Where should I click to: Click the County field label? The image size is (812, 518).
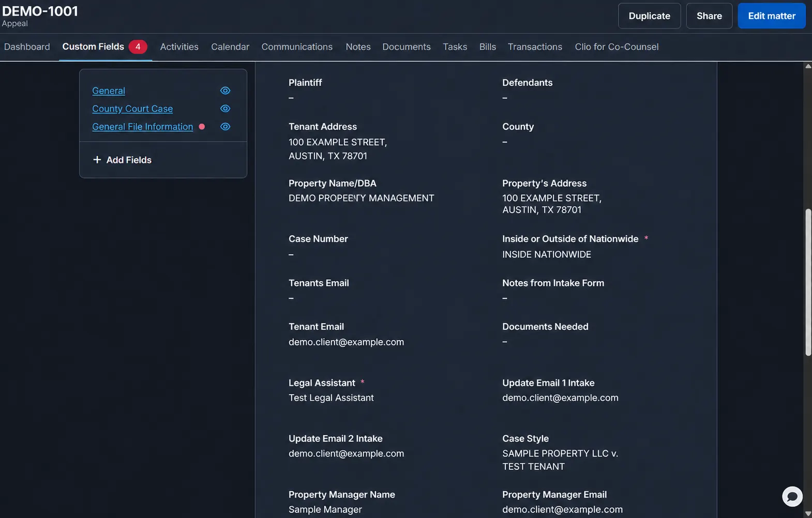point(518,127)
